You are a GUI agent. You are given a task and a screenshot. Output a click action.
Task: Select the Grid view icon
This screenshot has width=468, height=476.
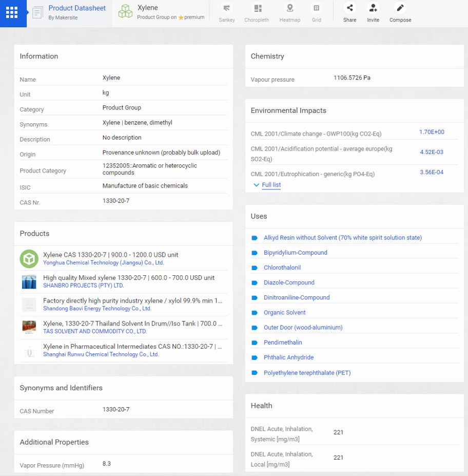317,9
